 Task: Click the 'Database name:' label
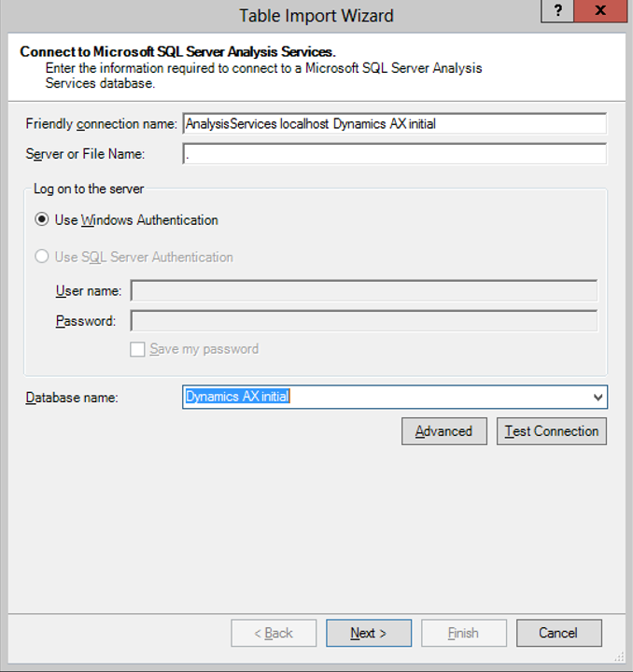pos(72,398)
